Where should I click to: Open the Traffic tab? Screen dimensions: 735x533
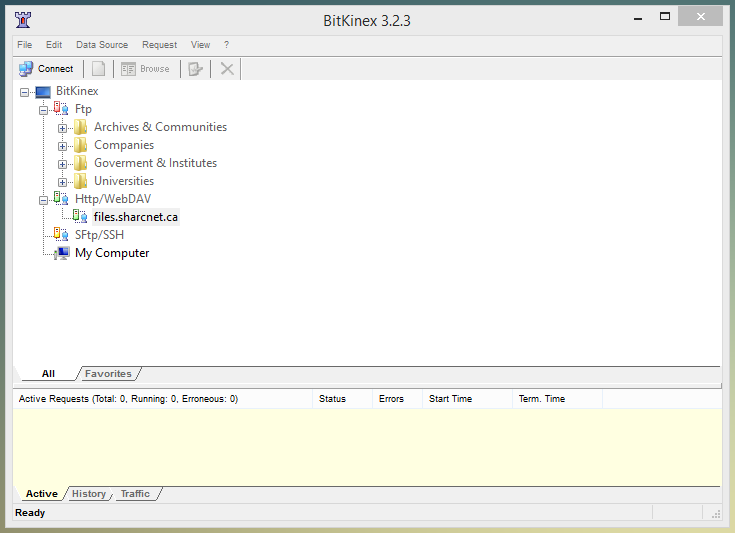(135, 494)
